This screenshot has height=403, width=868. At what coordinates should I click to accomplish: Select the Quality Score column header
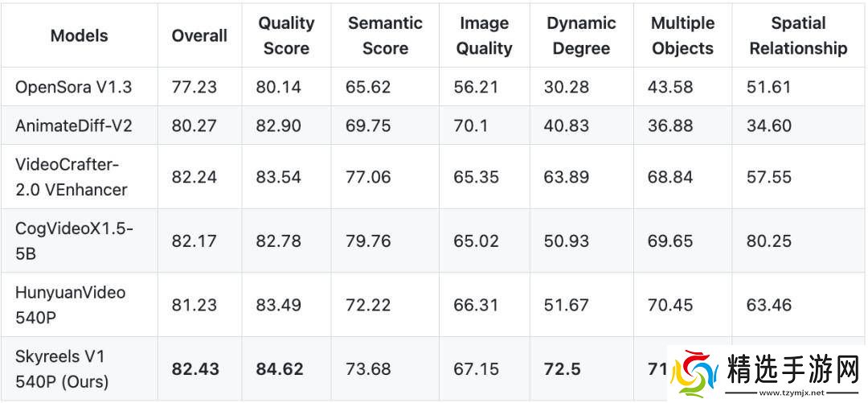[x=286, y=35]
